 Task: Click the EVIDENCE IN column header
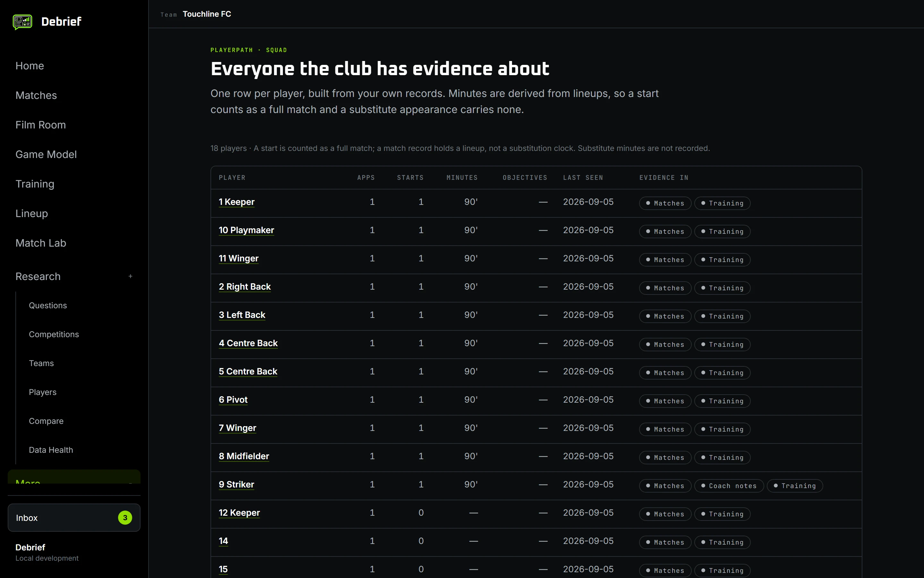point(663,178)
